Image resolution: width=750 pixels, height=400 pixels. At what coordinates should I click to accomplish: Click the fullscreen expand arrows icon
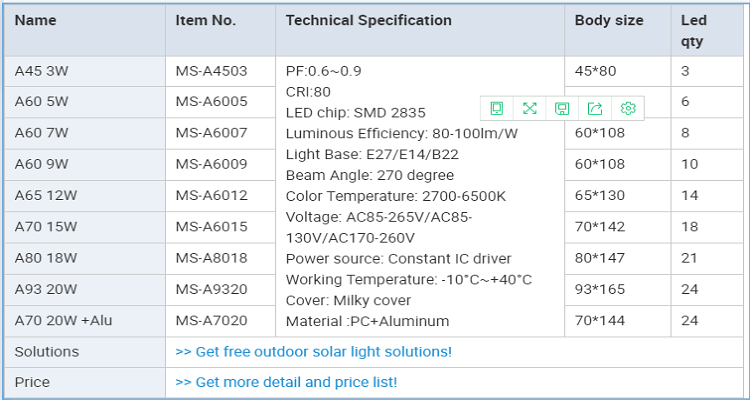click(529, 108)
